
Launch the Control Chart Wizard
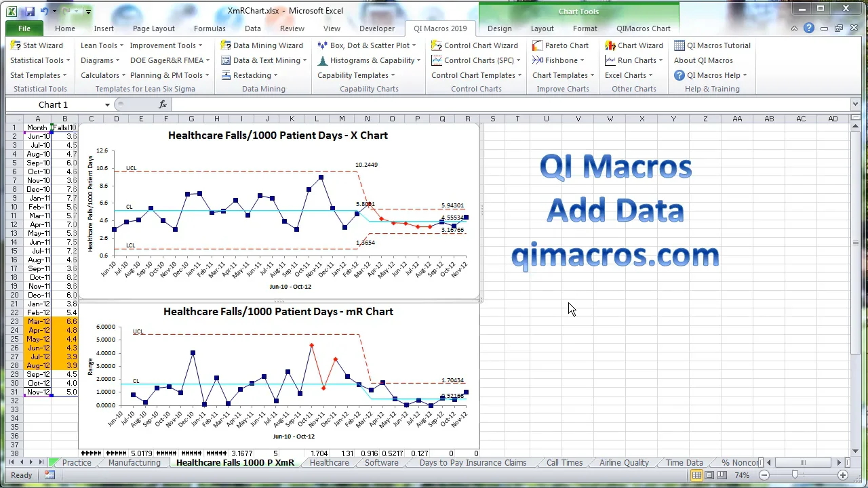click(475, 45)
